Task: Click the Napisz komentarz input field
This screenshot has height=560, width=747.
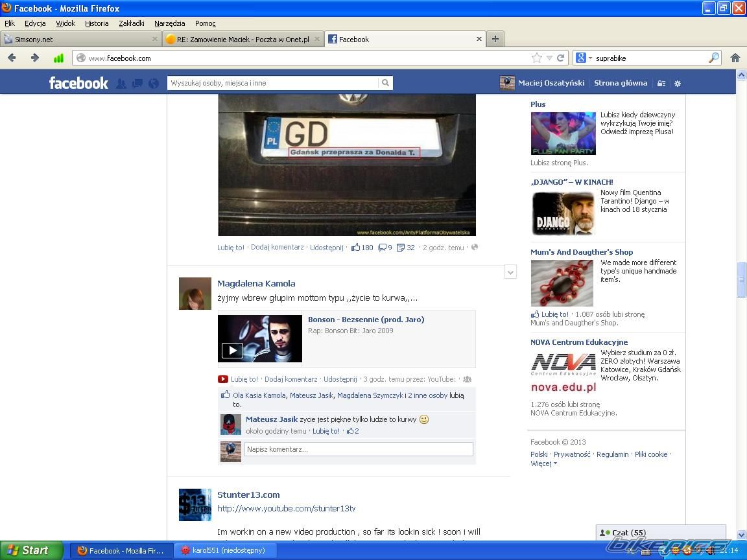Action: tap(359, 449)
